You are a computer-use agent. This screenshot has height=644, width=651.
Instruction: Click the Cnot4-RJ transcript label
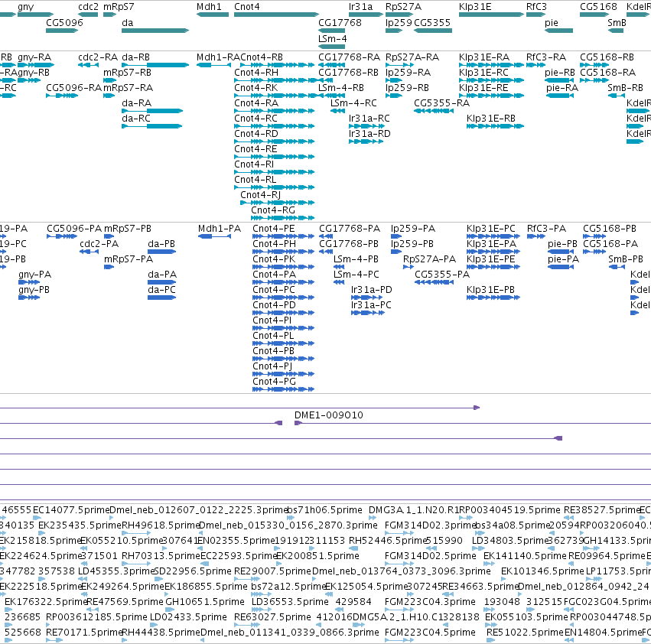(x=260, y=195)
